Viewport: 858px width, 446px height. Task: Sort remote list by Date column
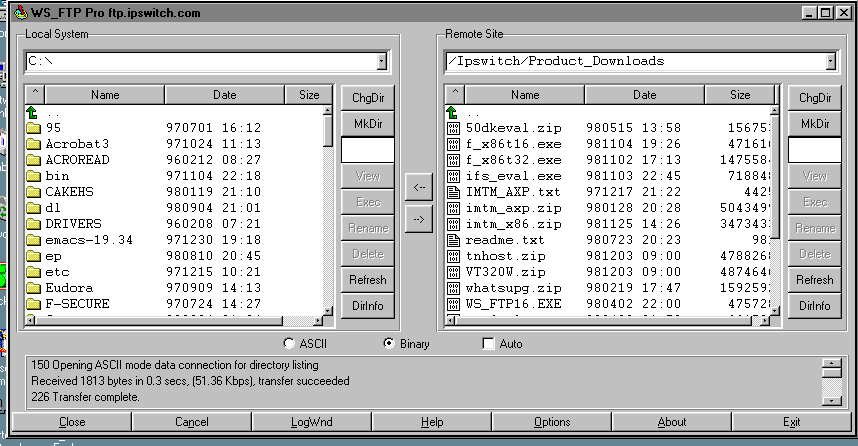coord(645,95)
